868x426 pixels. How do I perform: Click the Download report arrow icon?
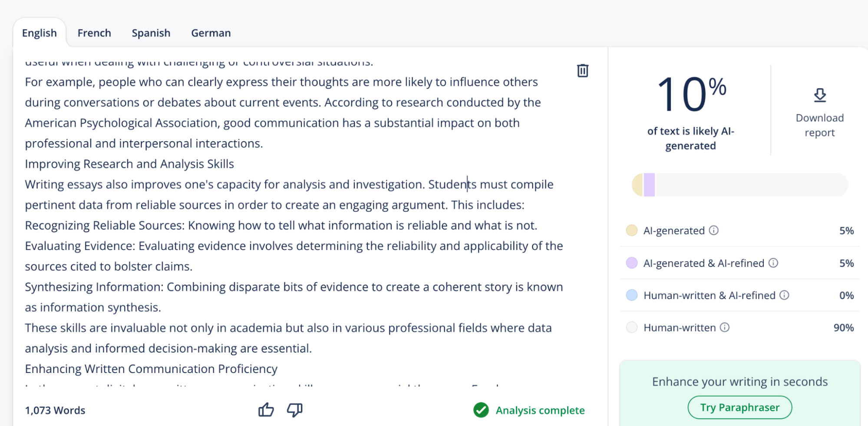820,95
